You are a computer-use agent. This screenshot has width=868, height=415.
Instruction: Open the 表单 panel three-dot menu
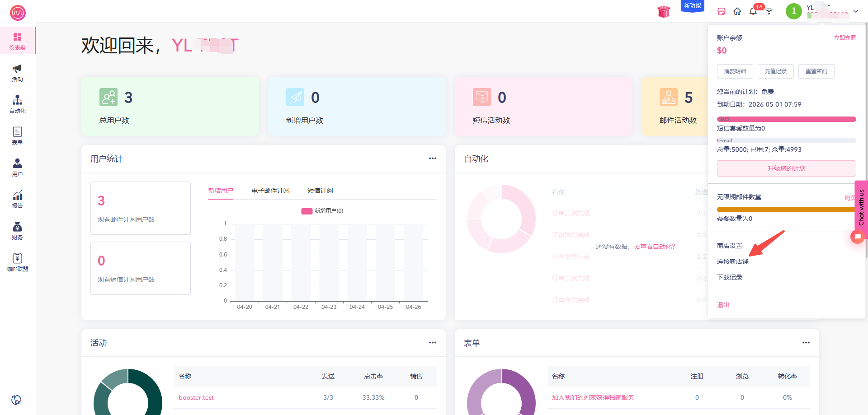(806, 343)
